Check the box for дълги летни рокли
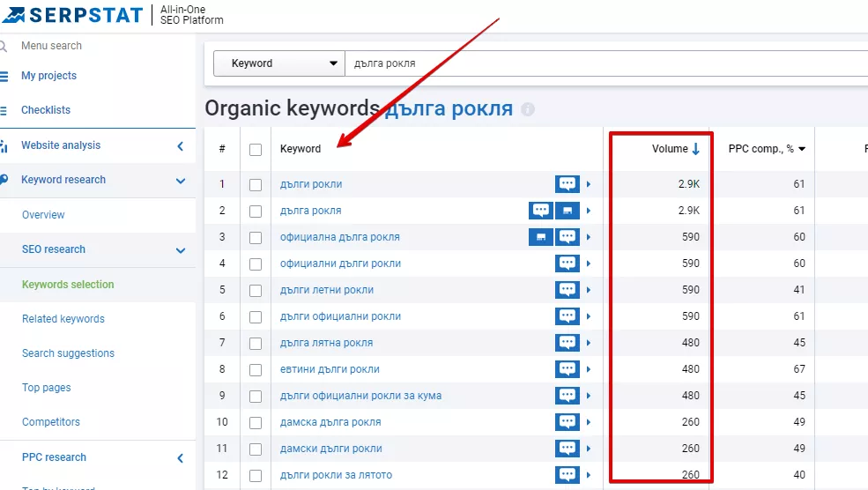Viewport: 868px width, 490px height. [x=256, y=291]
